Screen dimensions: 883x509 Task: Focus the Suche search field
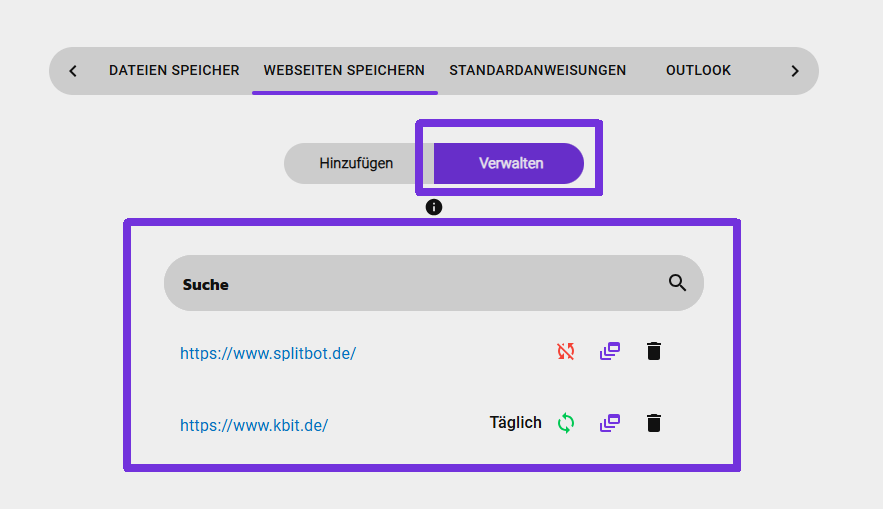click(x=410, y=284)
